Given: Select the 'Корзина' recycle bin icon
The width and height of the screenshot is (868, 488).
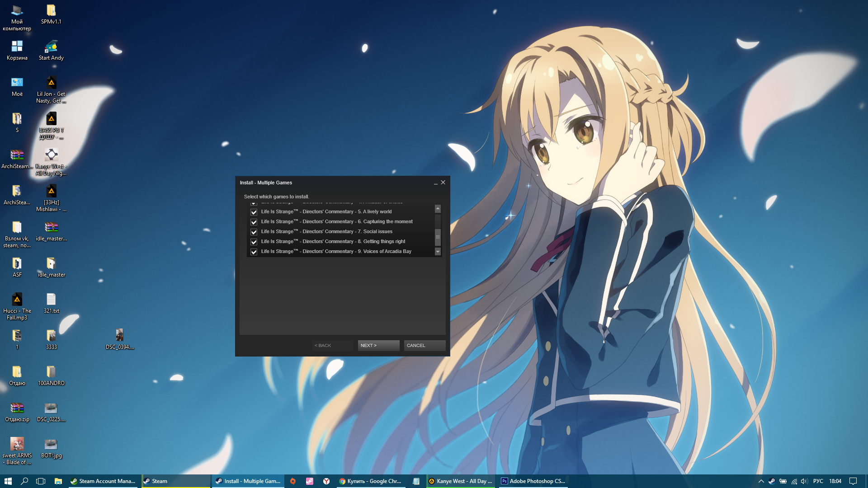Looking at the screenshot, I should coord(17,50).
